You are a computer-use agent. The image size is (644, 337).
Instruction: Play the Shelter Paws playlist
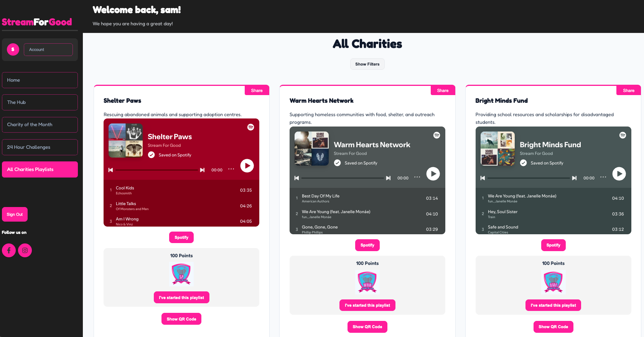pyautogui.click(x=247, y=166)
